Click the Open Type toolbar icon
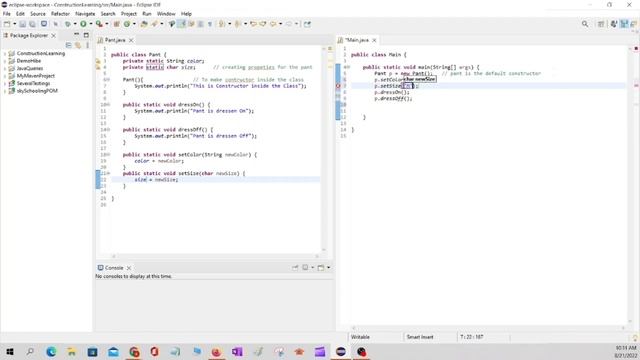The width and height of the screenshot is (640, 360). point(144,24)
